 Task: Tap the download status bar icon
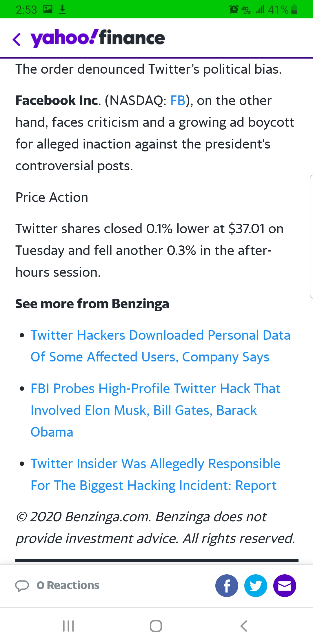pyautogui.click(x=62, y=10)
